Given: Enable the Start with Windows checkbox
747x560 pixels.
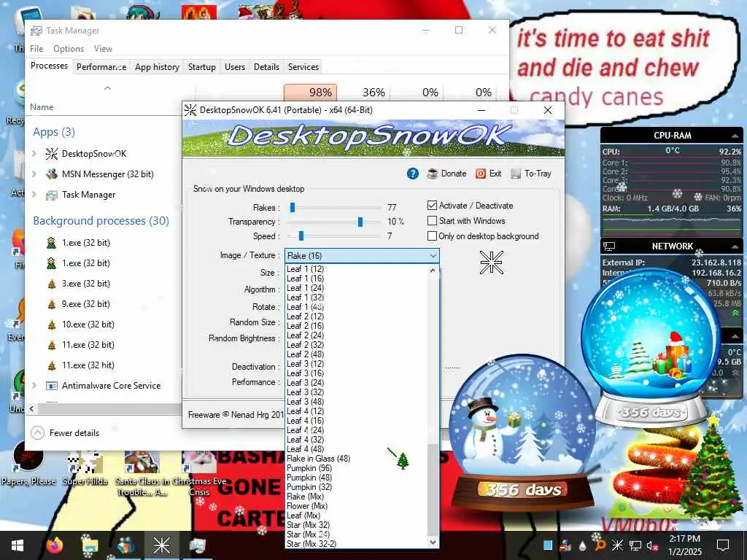Looking at the screenshot, I should tap(432, 221).
